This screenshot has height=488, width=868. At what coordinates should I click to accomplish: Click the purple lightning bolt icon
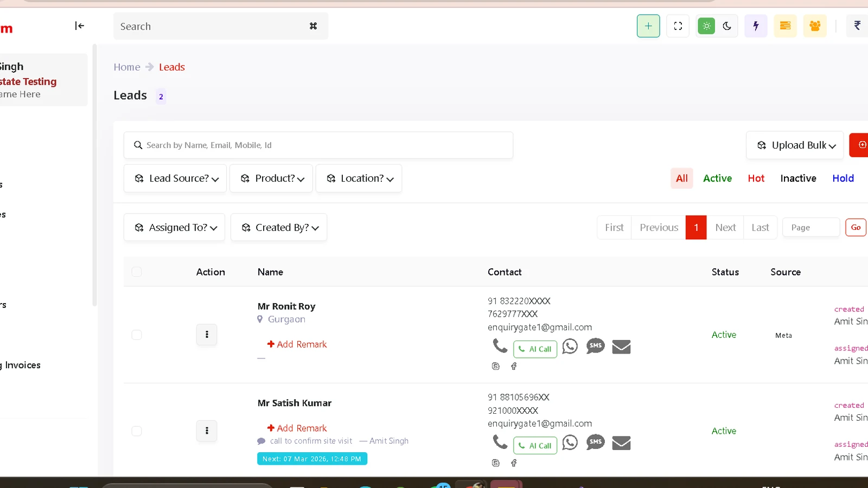[x=756, y=26]
